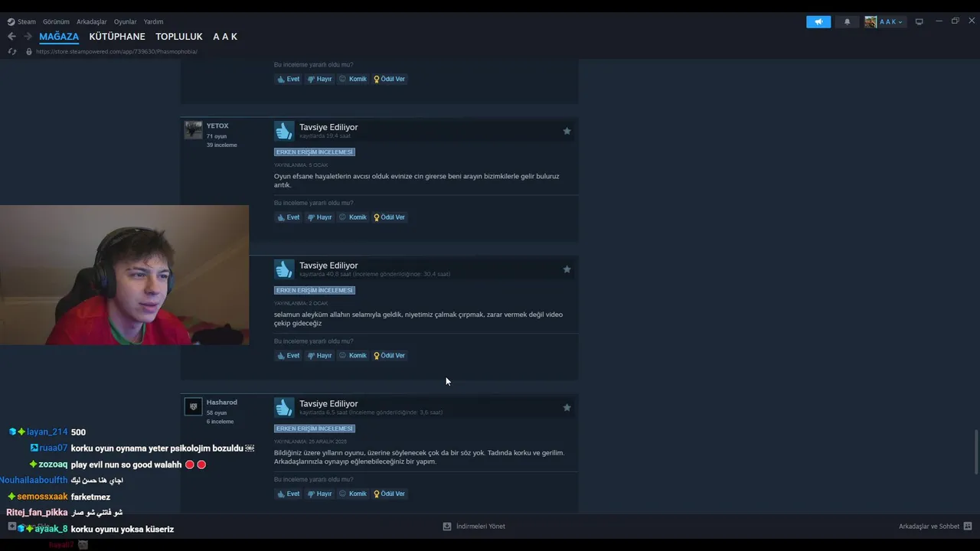The image size is (980, 551).
Task: Vote Hayır on YETOX review
Action: point(320,217)
